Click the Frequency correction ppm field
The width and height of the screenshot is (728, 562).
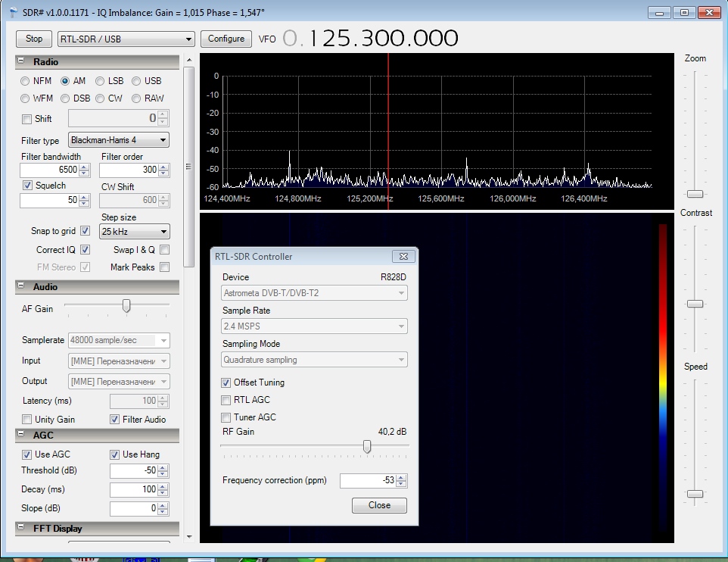368,481
